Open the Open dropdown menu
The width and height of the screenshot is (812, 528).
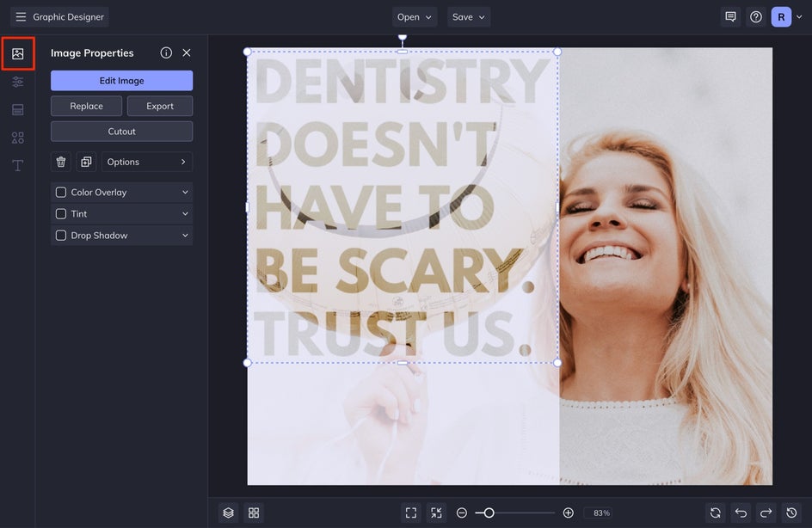coord(415,17)
